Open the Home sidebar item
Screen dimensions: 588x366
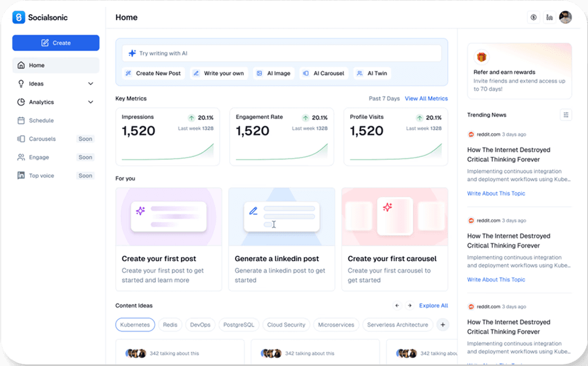click(56, 65)
